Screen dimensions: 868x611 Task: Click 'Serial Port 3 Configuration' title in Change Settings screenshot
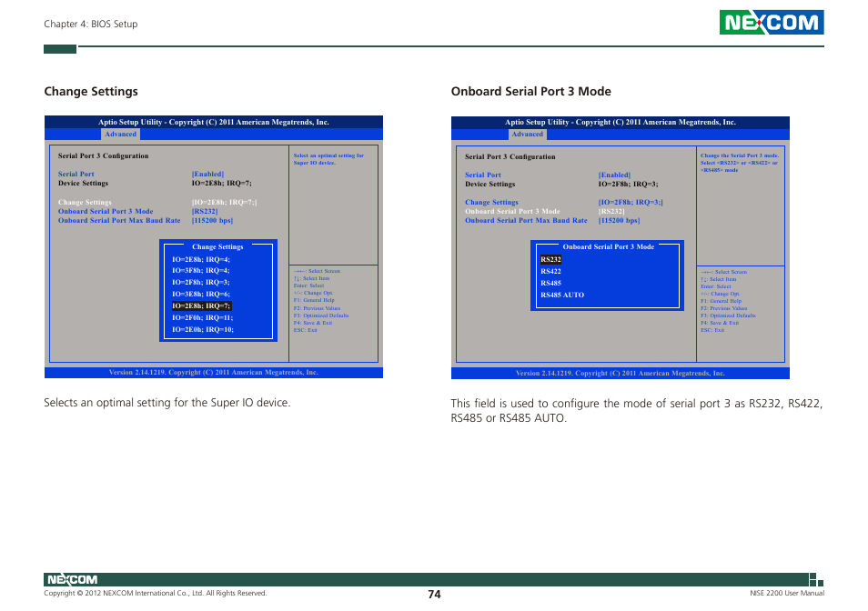click(103, 155)
